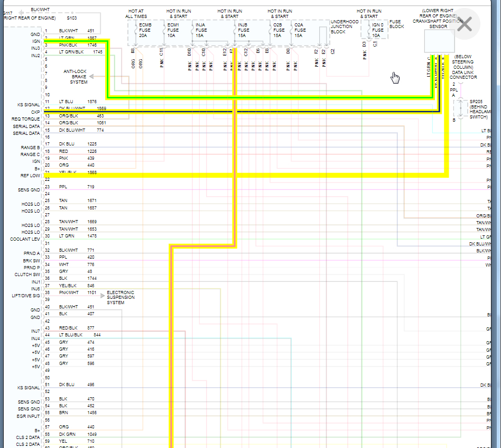Click the Electronic Suspension System arrow
The height and width of the screenshot is (448, 501).
[x=102, y=296]
